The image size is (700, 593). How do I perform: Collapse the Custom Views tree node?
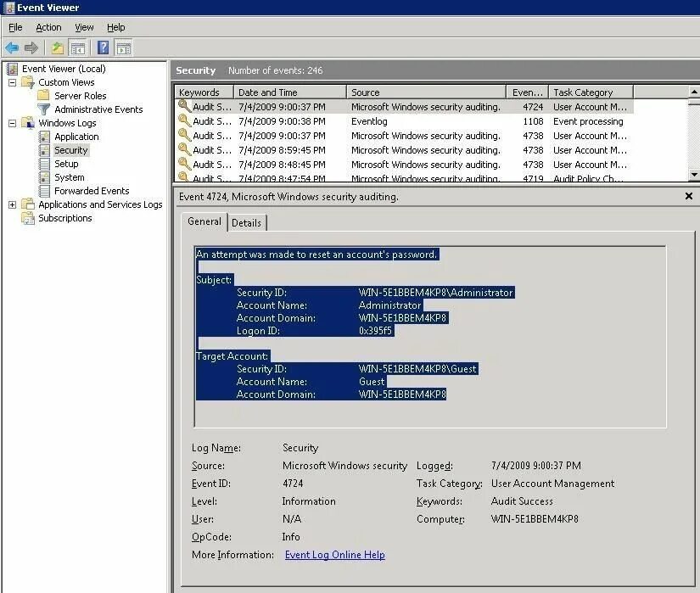click(13, 82)
